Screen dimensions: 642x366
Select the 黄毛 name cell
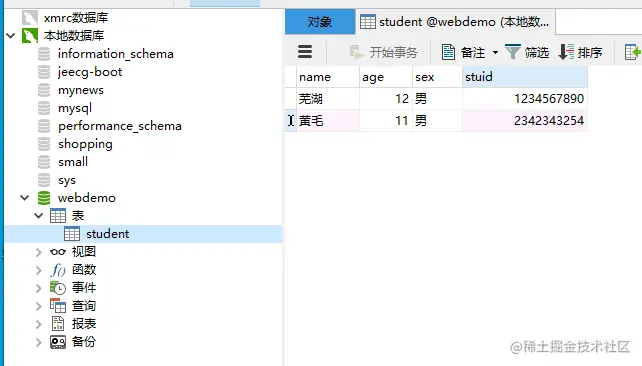328,121
